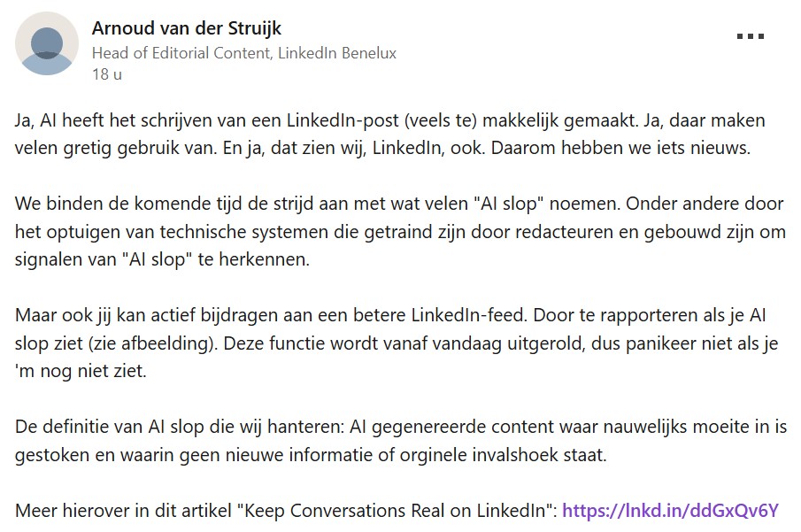Click the quoted title 'Keep Conversations Real on LinkedIn'
Viewport: 801px width, 532px height.
click(x=395, y=511)
